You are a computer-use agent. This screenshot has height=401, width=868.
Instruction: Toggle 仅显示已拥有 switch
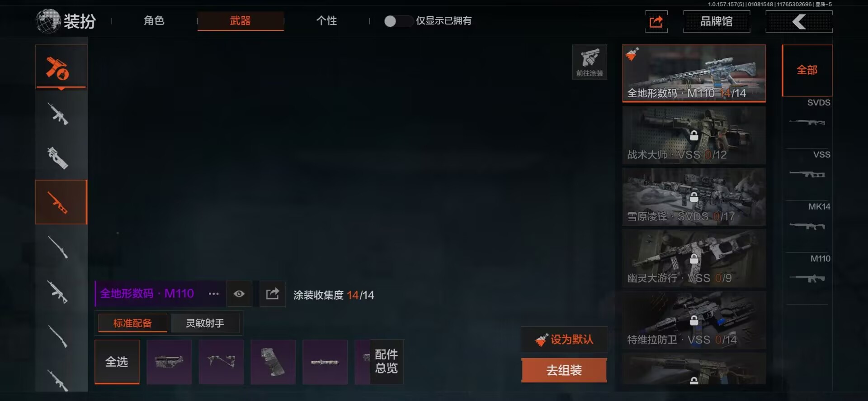point(398,21)
